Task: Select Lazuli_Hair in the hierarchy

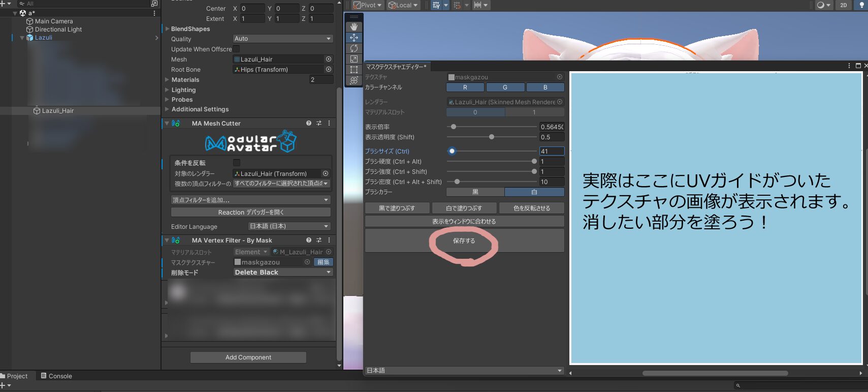Action: [x=57, y=111]
